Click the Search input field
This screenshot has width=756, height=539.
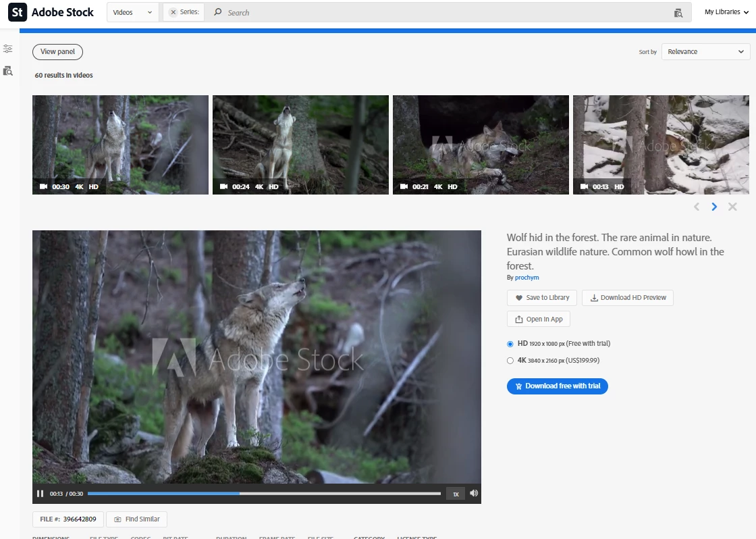[x=434, y=13]
